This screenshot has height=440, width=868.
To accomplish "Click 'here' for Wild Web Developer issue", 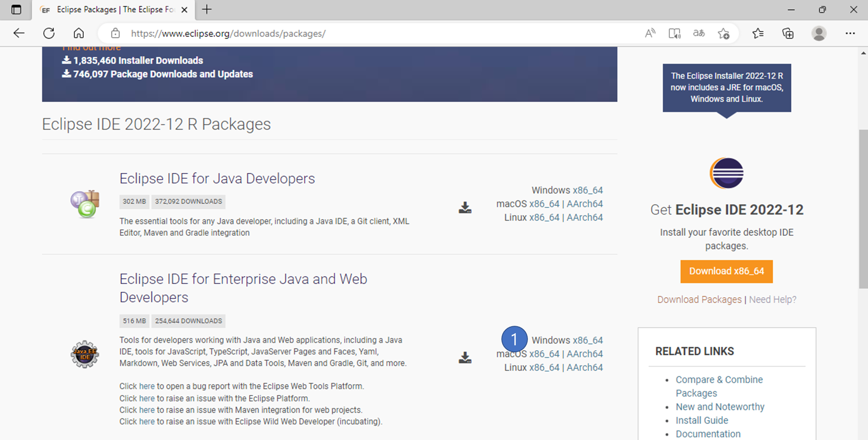I will point(146,421).
